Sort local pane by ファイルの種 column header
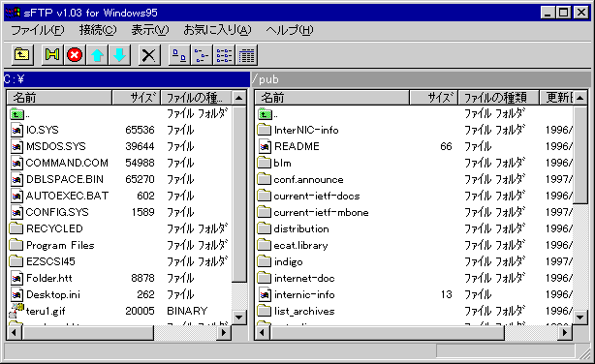This screenshot has width=595, height=364. click(x=196, y=98)
